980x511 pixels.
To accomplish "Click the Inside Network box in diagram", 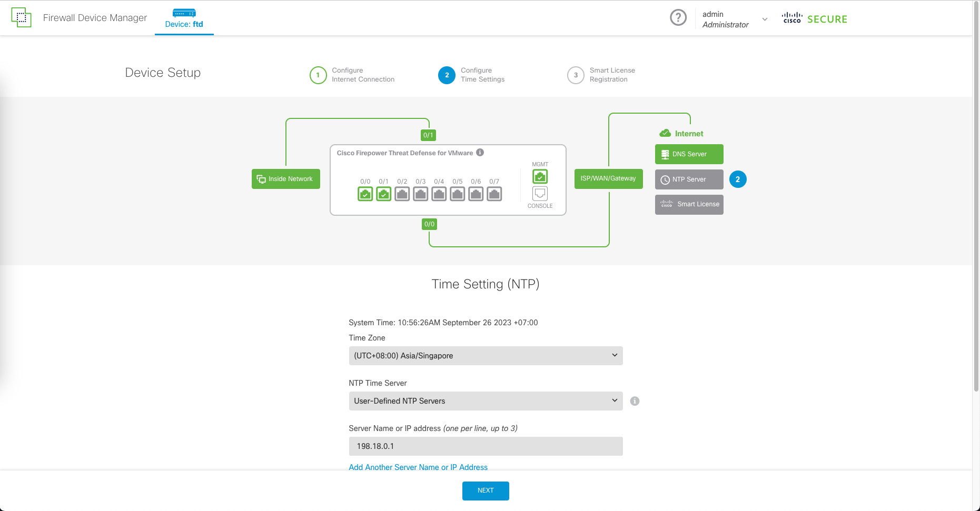I will click(x=285, y=179).
